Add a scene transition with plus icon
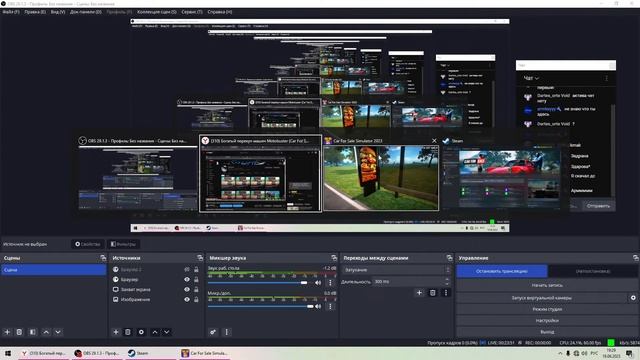This screenshot has height=360, width=640. (x=419, y=293)
